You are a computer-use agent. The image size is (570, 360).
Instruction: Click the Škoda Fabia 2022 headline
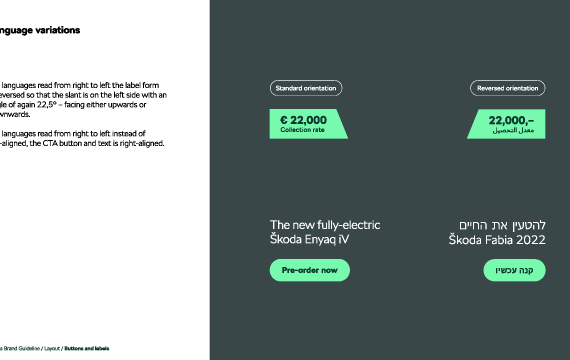[497, 240]
